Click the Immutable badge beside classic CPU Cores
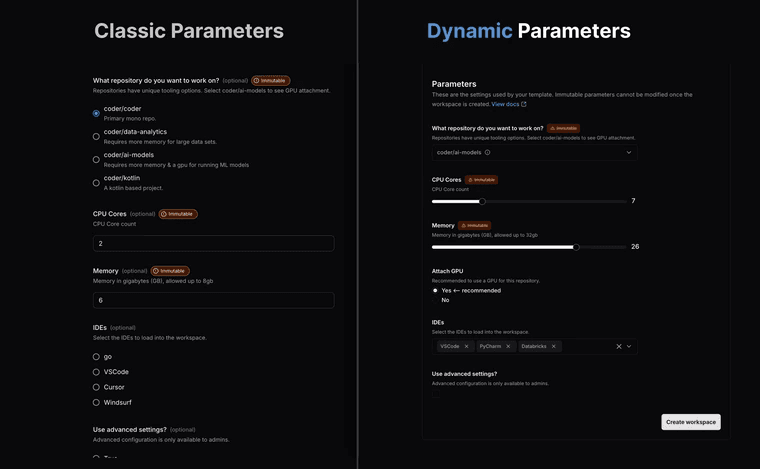The height and width of the screenshot is (469, 760). 178,214
